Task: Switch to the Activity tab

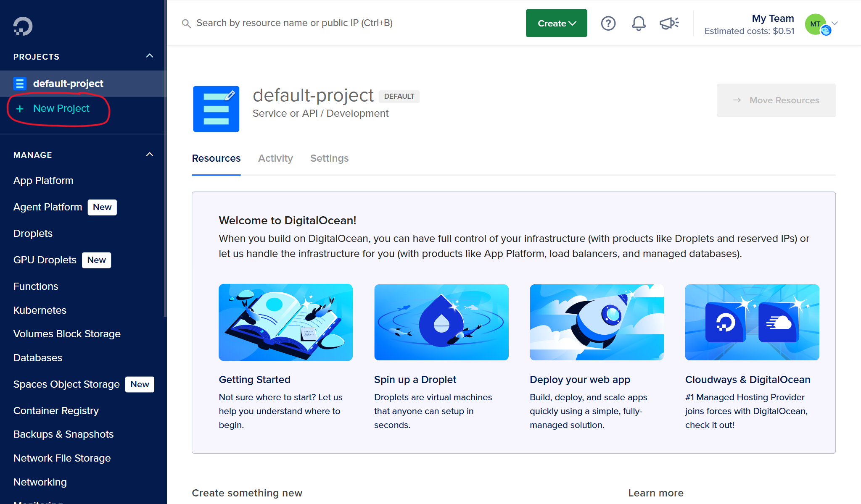Action: pos(275,158)
